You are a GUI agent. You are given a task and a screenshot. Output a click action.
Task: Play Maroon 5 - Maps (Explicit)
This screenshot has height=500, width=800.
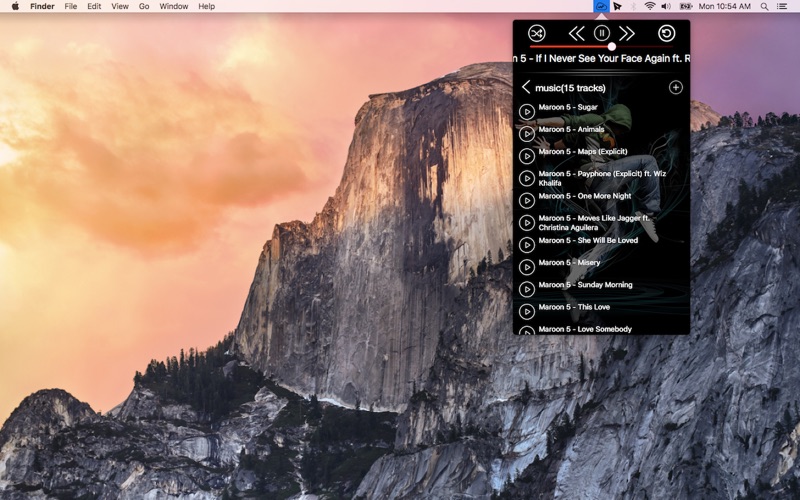pos(527,156)
